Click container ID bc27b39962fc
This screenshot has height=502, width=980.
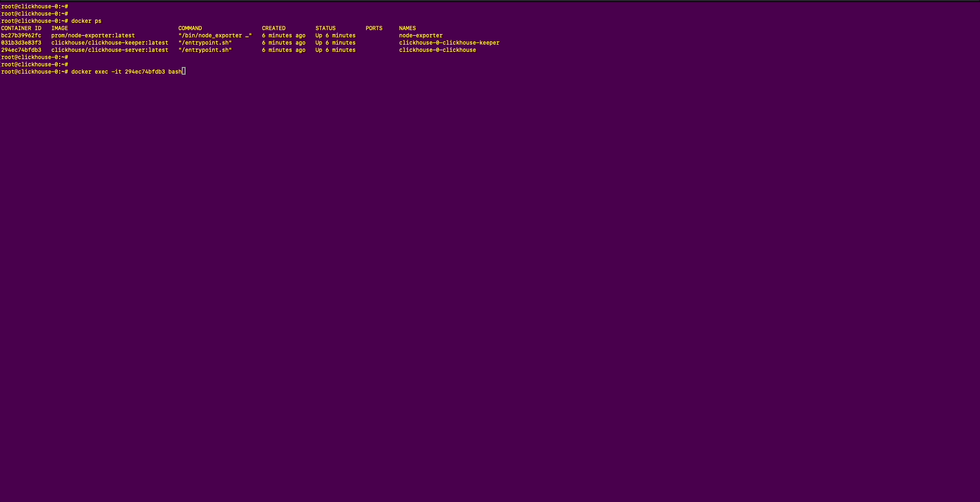(21, 36)
